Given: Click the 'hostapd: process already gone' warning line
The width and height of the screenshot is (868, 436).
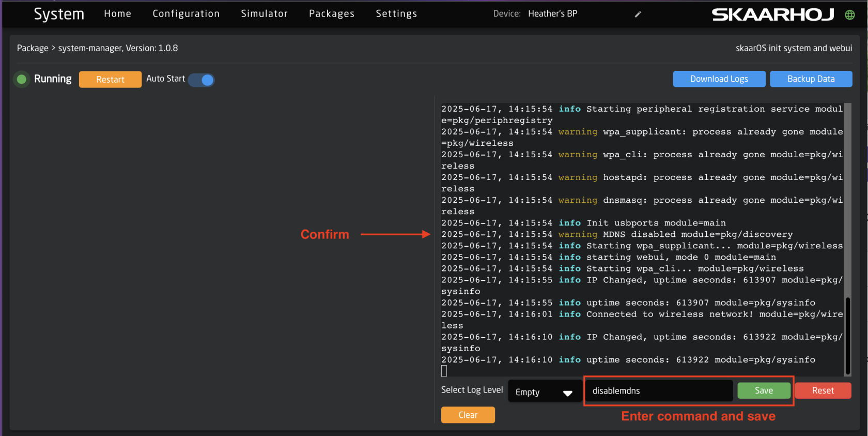Looking at the screenshot, I should [x=642, y=183].
